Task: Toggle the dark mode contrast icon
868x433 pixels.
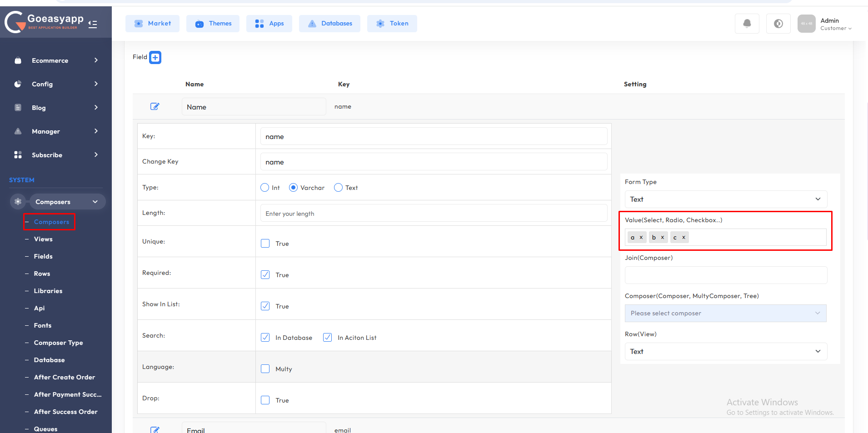Action: pos(778,24)
